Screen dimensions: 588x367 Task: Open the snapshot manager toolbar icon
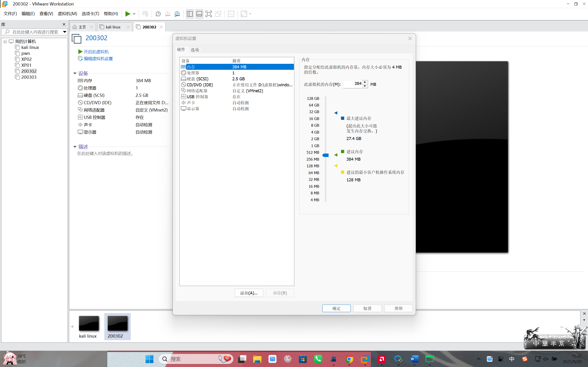(x=177, y=14)
